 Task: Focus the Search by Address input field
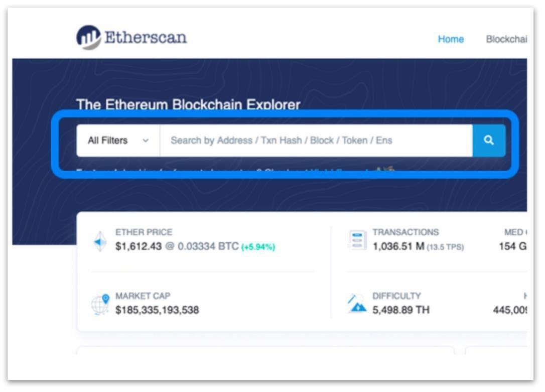pos(316,141)
